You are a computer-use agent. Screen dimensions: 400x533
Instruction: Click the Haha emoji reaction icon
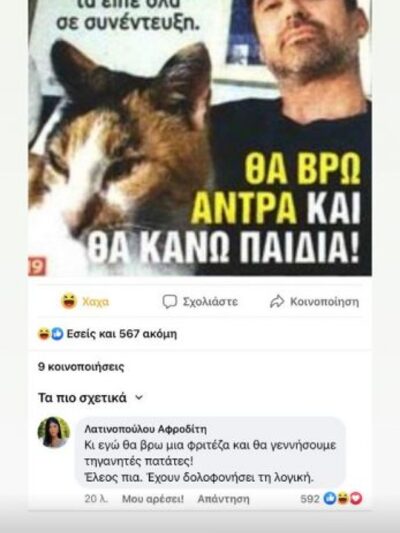click(x=69, y=301)
